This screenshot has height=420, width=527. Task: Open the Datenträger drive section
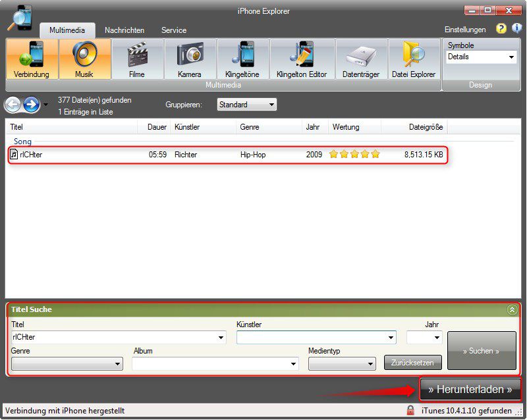coord(361,59)
